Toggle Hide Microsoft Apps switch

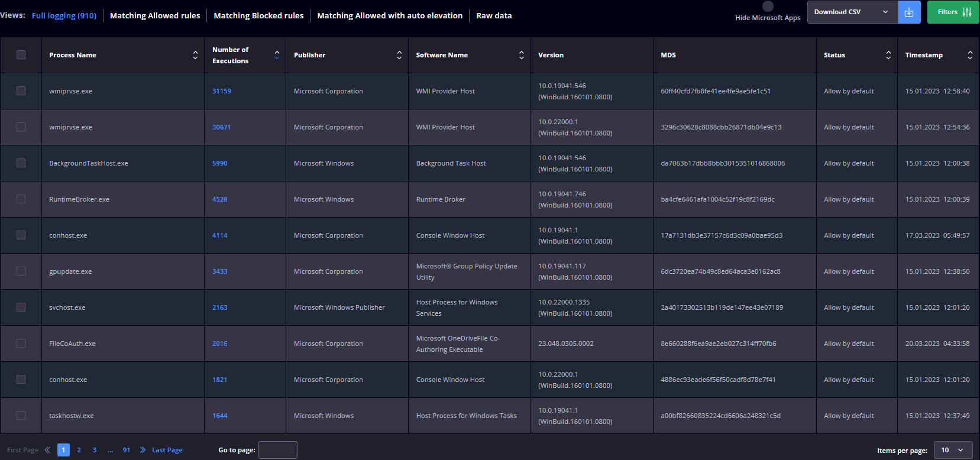point(768,7)
